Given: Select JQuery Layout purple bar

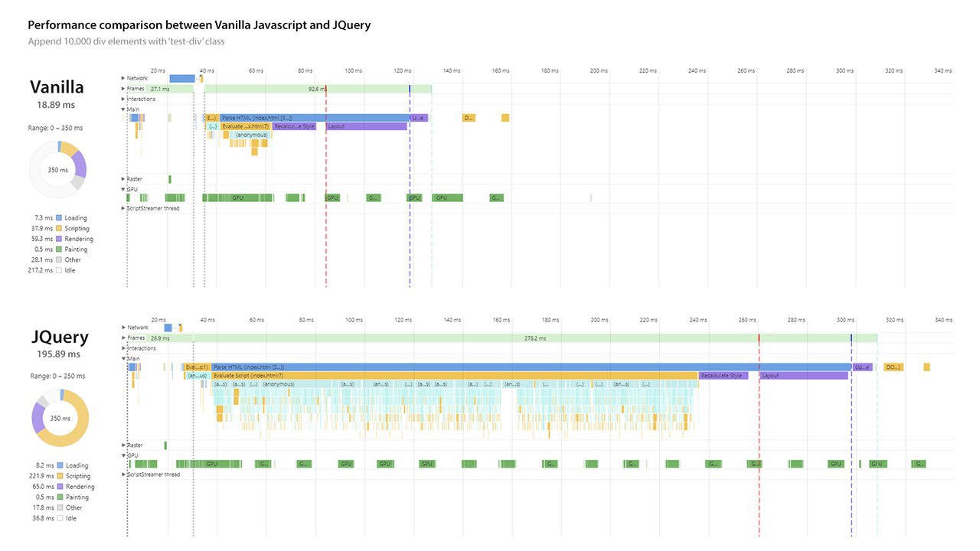Looking at the screenshot, I should [x=804, y=376].
